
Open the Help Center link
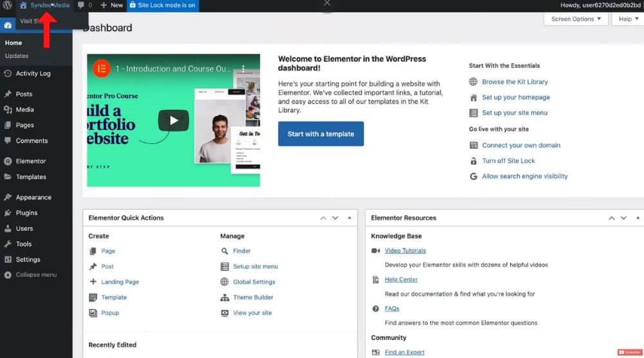(401, 279)
